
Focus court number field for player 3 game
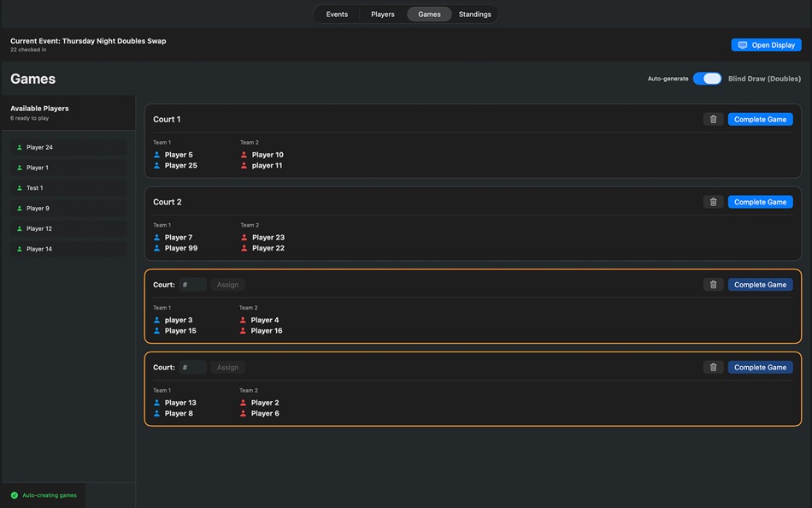193,285
